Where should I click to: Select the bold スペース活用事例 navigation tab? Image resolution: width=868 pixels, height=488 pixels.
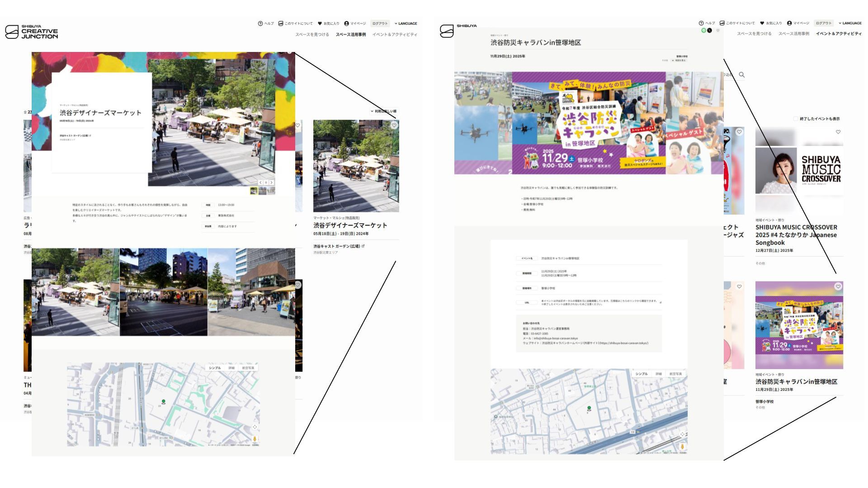click(x=350, y=34)
